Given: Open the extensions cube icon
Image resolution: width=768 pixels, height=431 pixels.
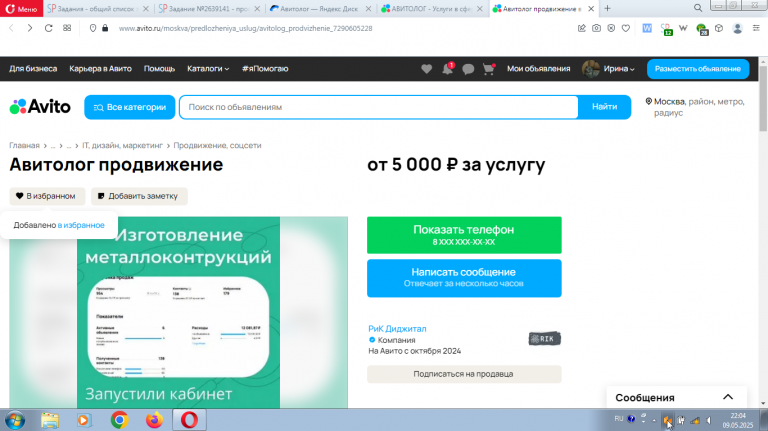Looking at the screenshot, I should tap(719, 28).
